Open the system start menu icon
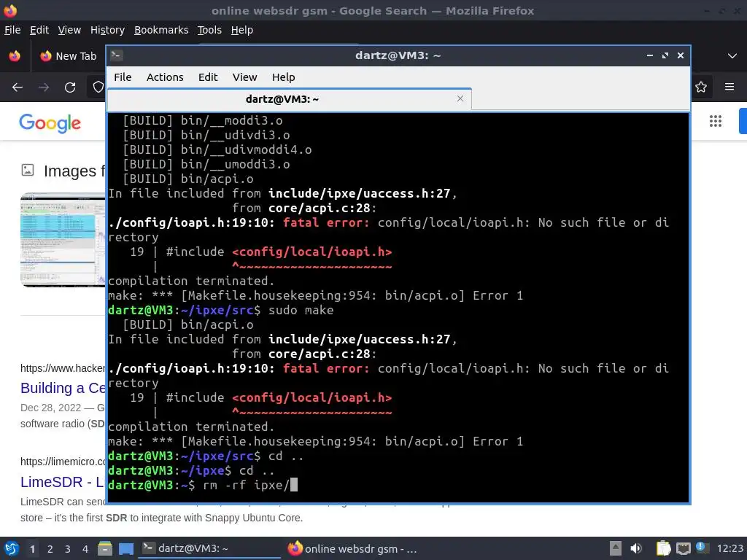This screenshot has height=560, width=747. pyautogui.click(x=12, y=548)
